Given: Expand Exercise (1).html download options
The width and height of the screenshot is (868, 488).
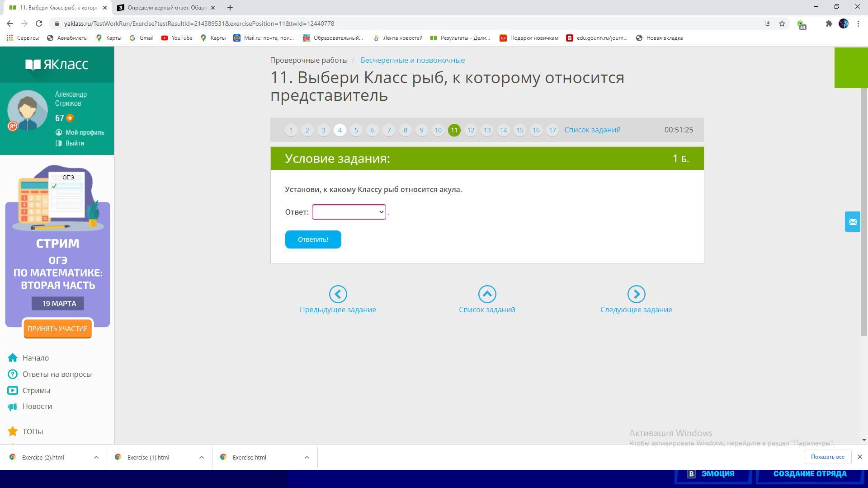Looking at the screenshot, I should coord(201,457).
